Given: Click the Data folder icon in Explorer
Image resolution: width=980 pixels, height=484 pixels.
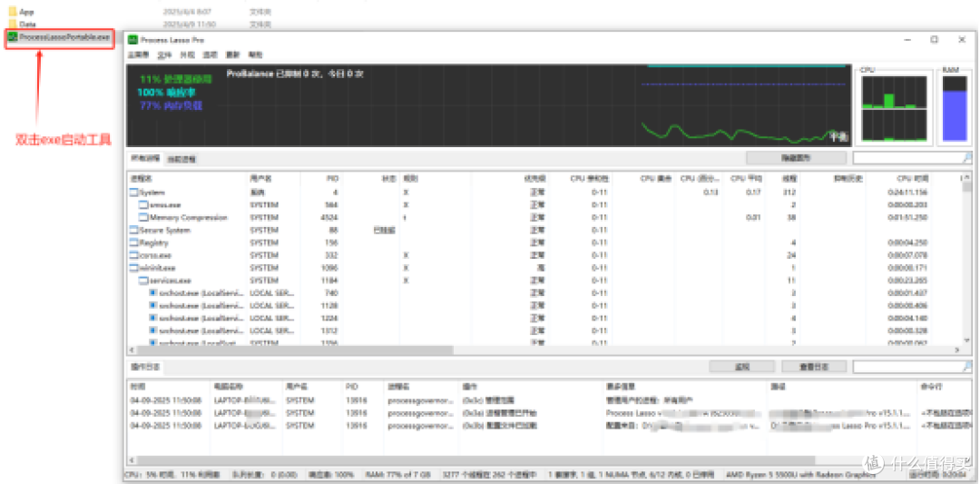Looking at the screenshot, I should 13,24.
